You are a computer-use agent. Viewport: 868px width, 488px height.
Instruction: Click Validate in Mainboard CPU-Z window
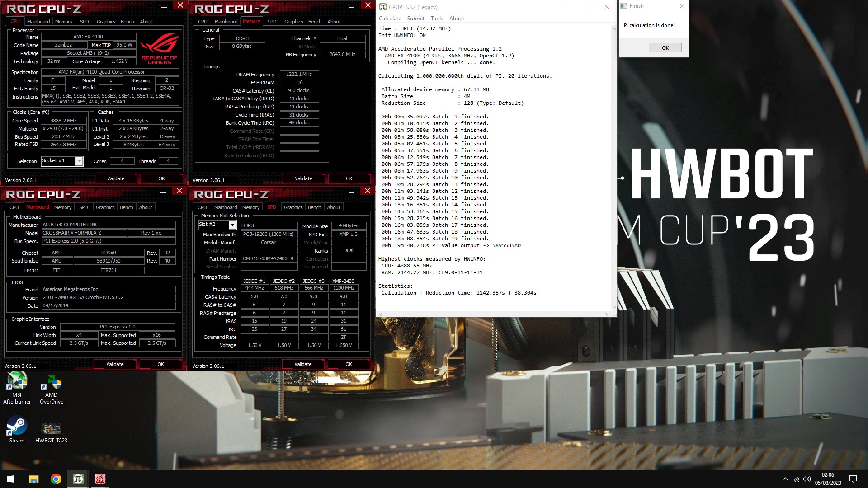coord(115,364)
